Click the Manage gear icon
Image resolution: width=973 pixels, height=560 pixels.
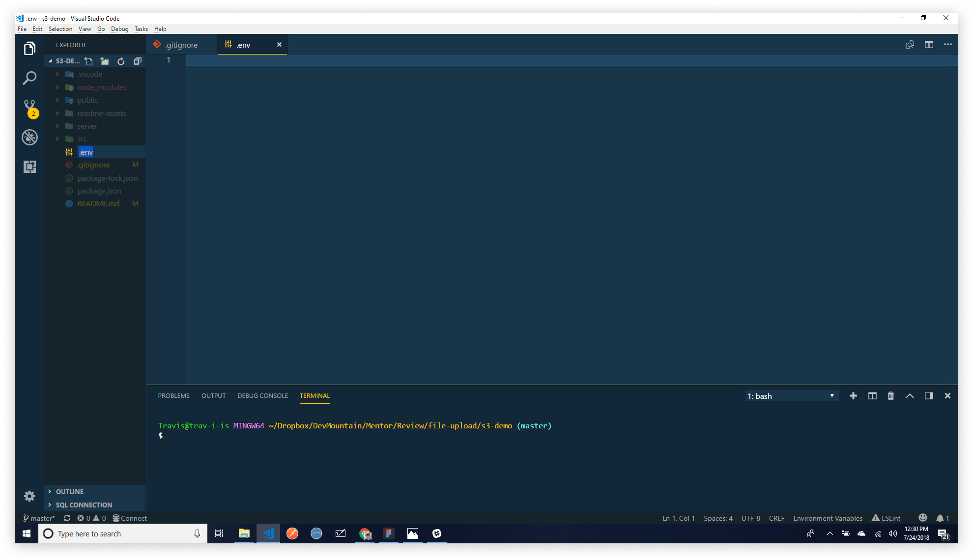[x=29, y=496]
